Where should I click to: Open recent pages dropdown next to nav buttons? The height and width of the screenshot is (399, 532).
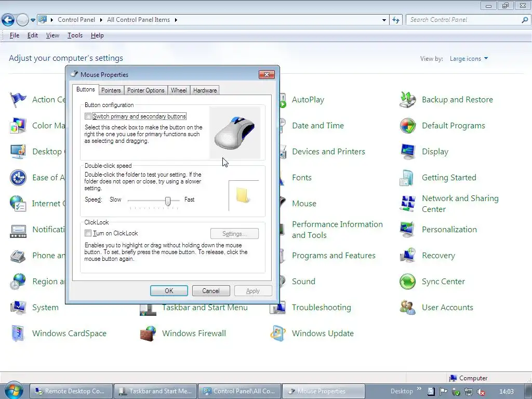(x=33, y=20)
